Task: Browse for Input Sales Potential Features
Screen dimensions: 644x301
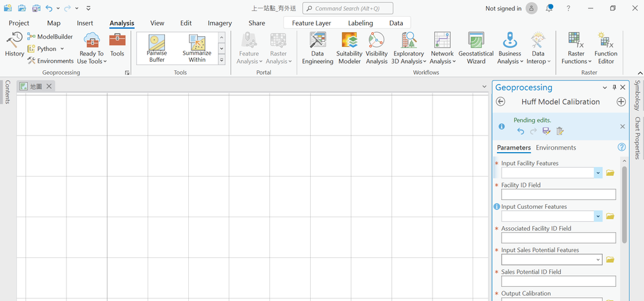Action: (610, 260)
